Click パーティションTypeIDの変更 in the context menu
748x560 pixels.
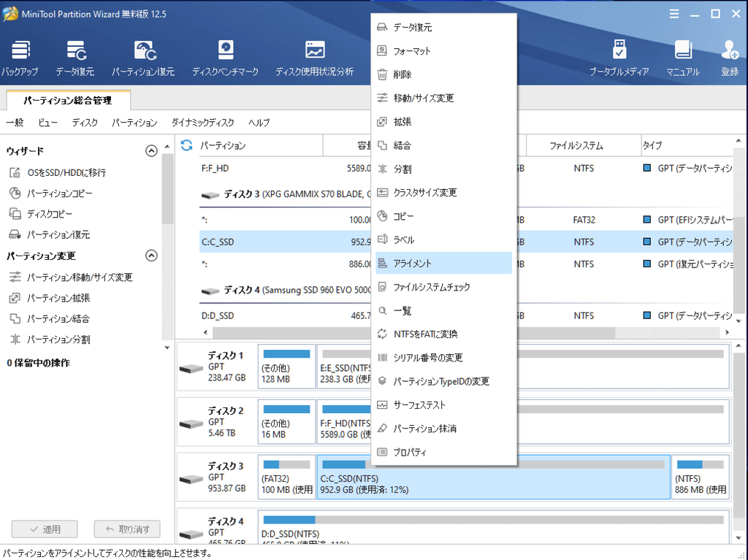point(443,381)
